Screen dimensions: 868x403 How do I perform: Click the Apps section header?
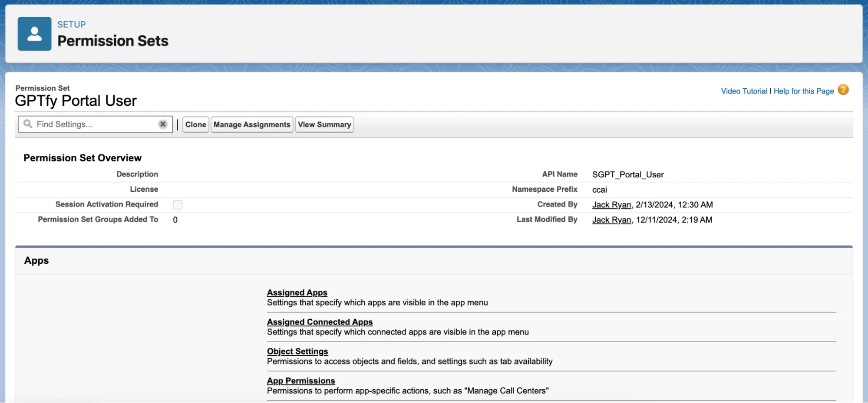[36, 261]
